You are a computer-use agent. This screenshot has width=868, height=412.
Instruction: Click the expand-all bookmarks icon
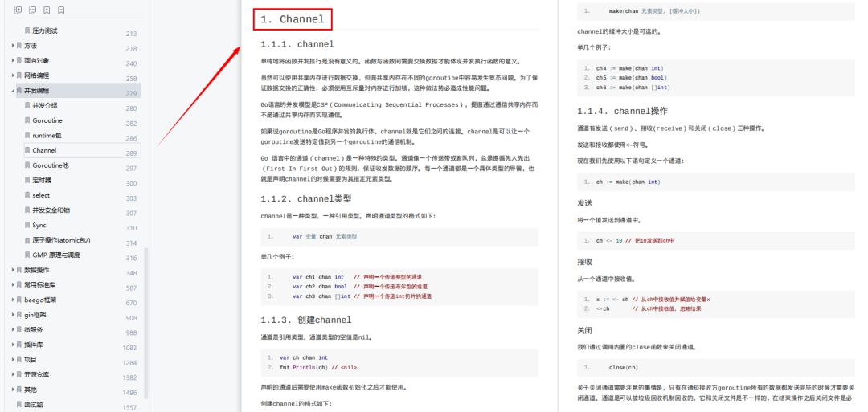coord(18,10)
